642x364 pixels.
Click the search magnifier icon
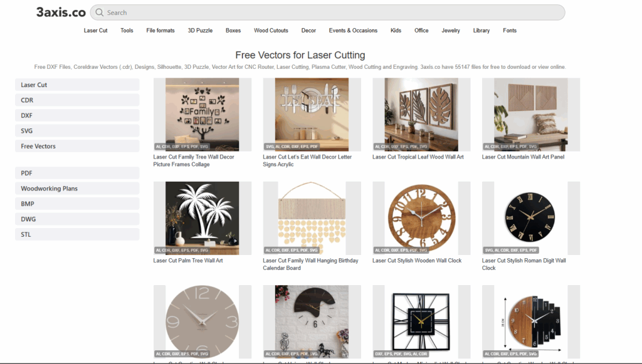coord(99,13)
